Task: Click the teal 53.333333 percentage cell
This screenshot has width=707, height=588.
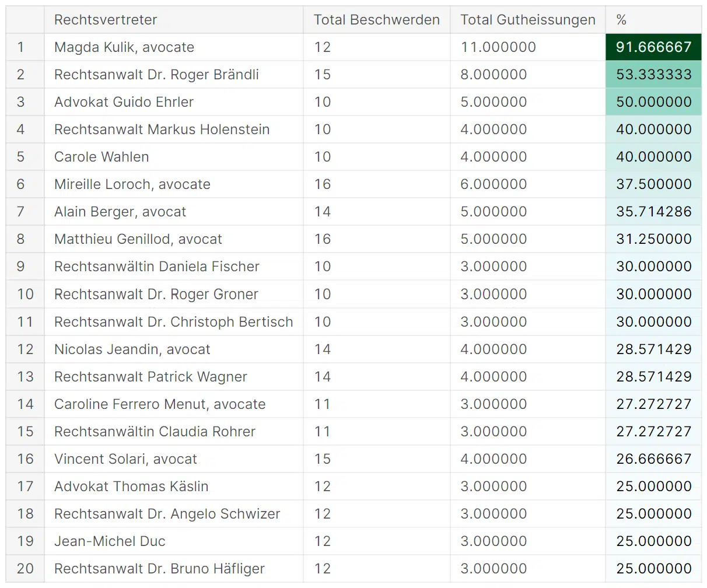Action: (653, 75)
